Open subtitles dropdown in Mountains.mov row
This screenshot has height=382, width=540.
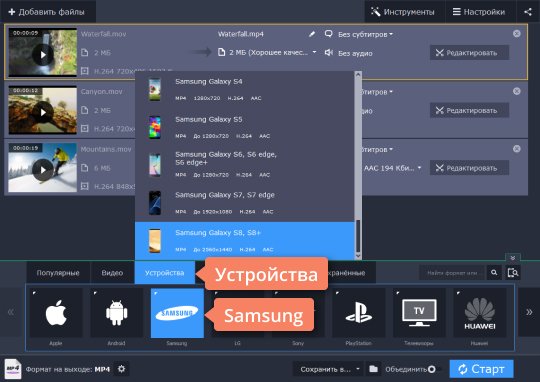click(376, 149)
